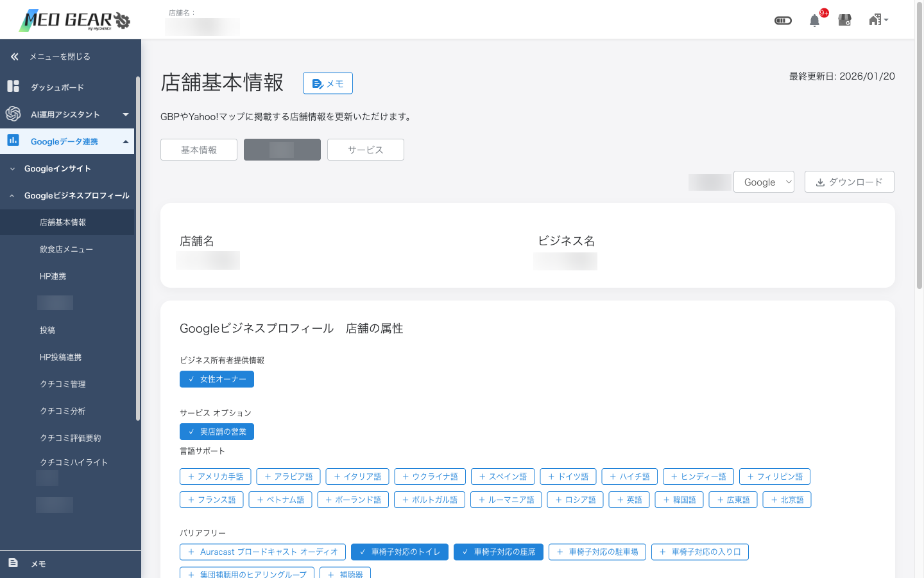Enable 英語 language chip
The width and height of the screenshot is (924, 578).
[629, 500]
